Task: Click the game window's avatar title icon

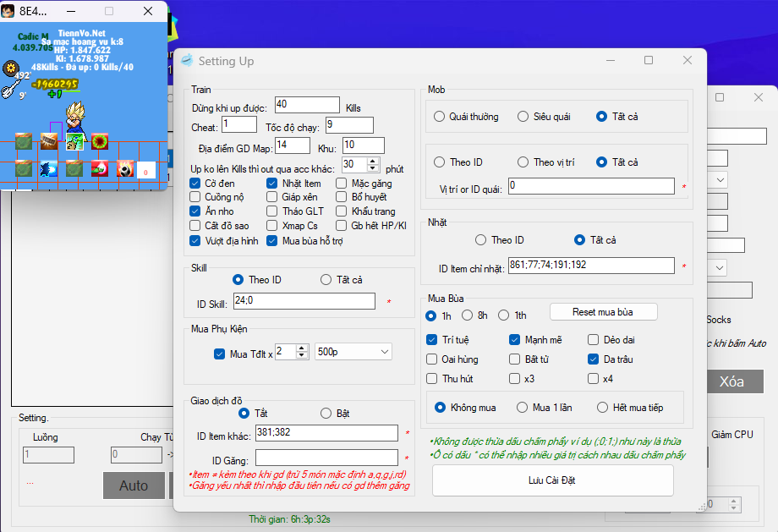Action: (x=9, y=11)
